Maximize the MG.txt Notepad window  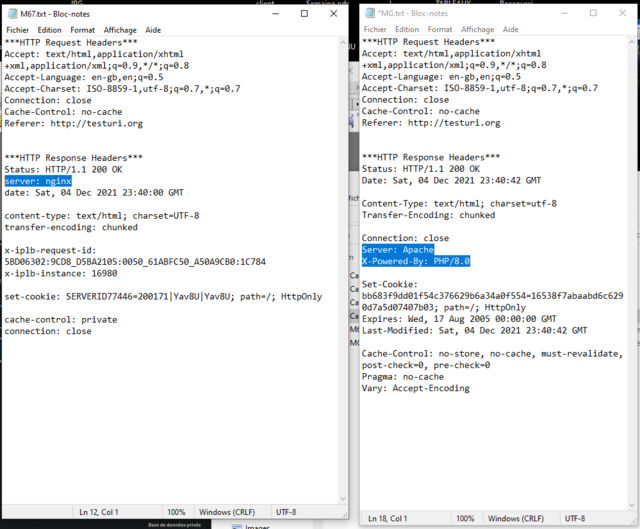coord(593,13)
